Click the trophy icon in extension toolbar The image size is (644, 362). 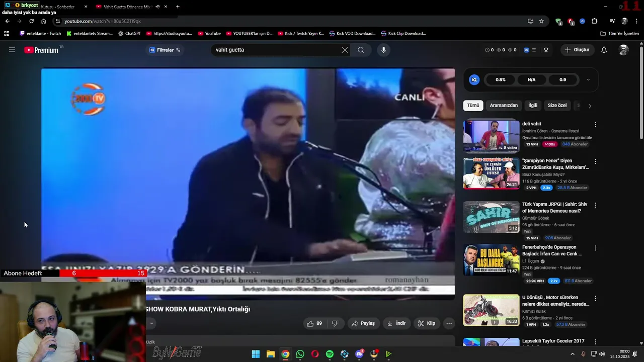tap(546, 50)
